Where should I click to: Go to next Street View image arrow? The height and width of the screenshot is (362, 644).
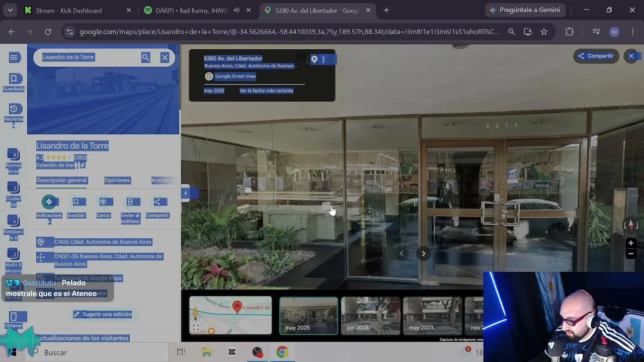[x=423, y=253]
